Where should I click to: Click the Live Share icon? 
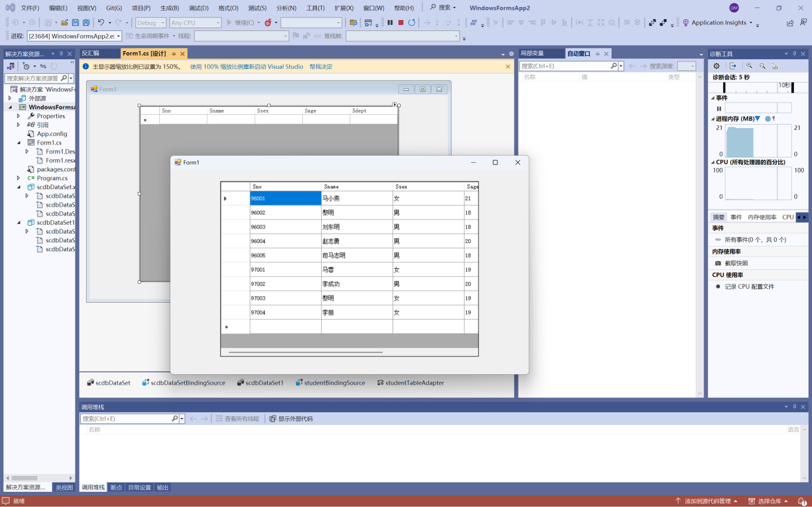(x=790, y=23)
